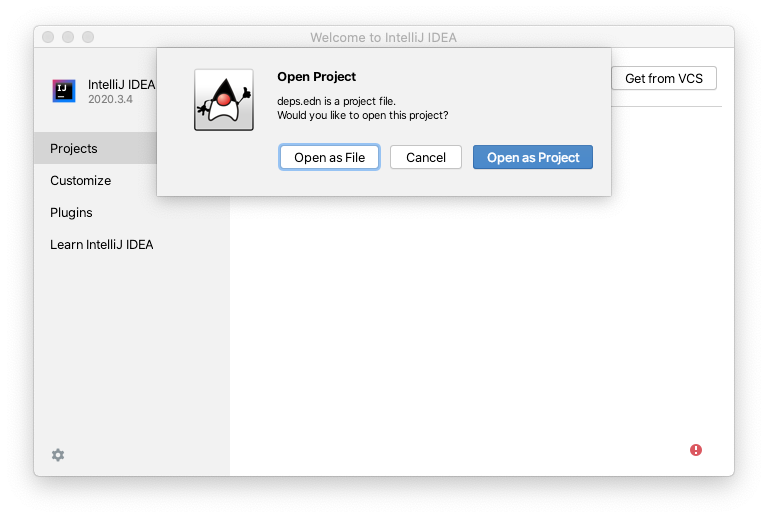This screenshot has width=768, height=518.
Task: Click the IntelliJ IDEA logo icon
Action: pyautogui.click(x=64, y=91)
